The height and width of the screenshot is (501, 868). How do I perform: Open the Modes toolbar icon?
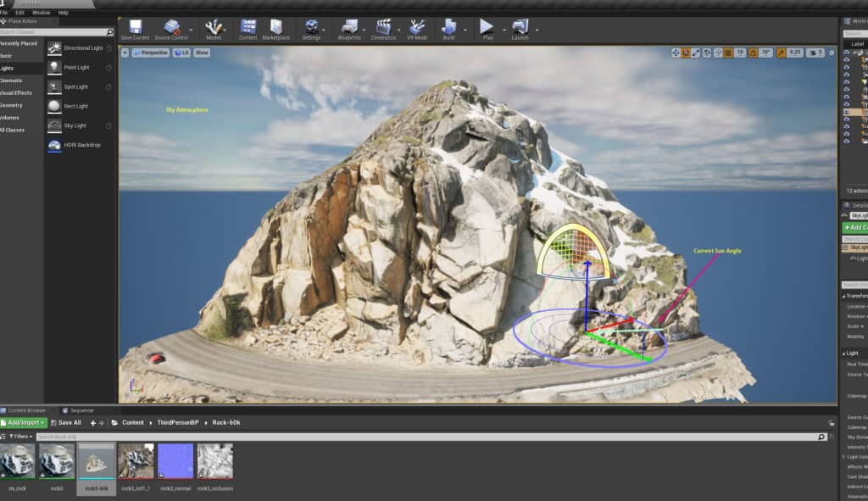[214, 30]
